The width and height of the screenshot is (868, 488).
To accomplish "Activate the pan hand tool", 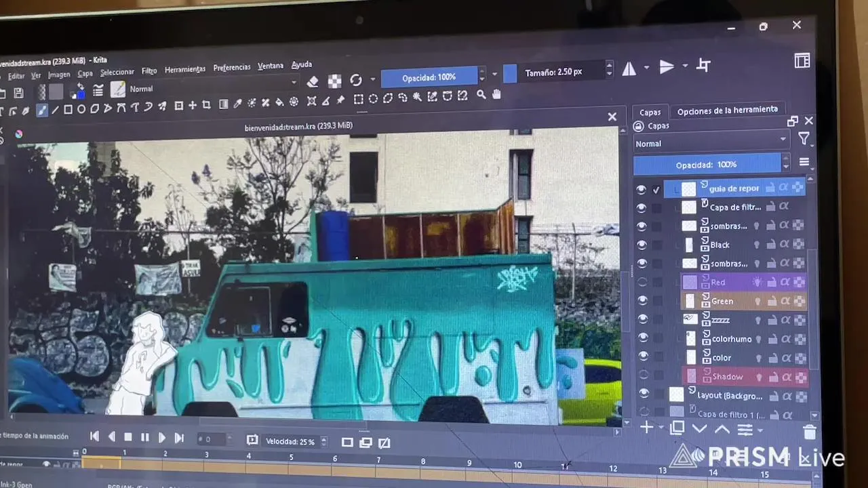I will tap(496, 94).
